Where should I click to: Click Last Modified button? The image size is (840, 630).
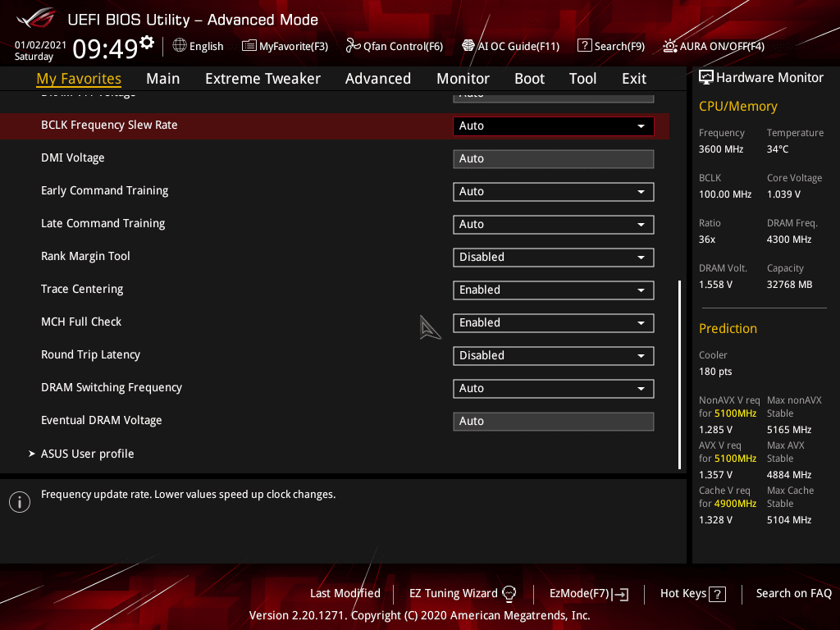(345, 593)
